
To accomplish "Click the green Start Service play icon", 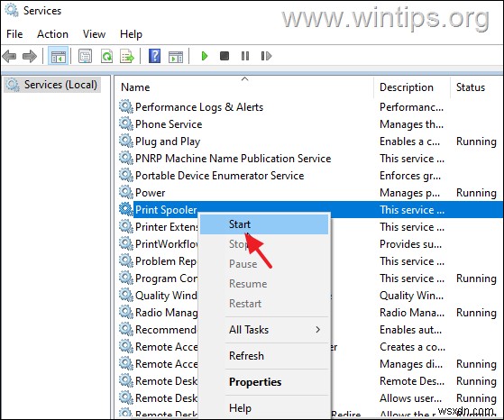I will click(x=204, y=56).
